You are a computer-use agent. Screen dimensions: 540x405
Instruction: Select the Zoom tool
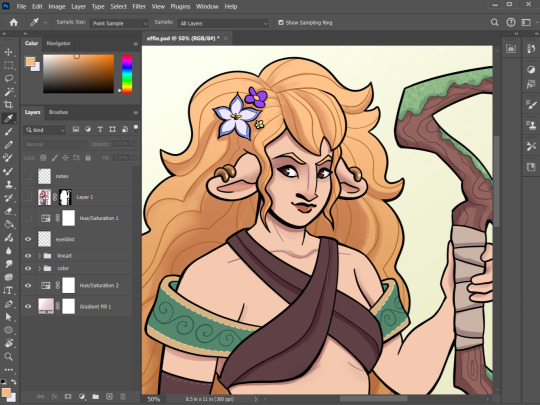click(9, 356)
